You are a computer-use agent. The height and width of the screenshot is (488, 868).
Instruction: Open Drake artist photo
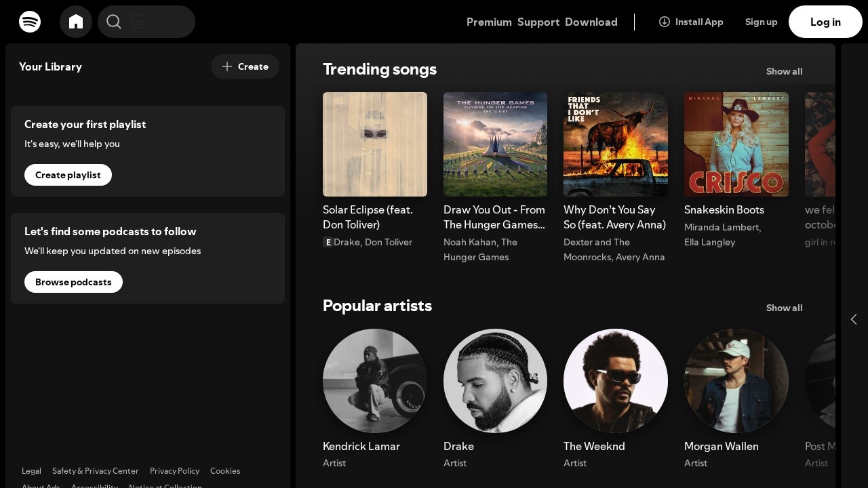click(x=495, y=381)
